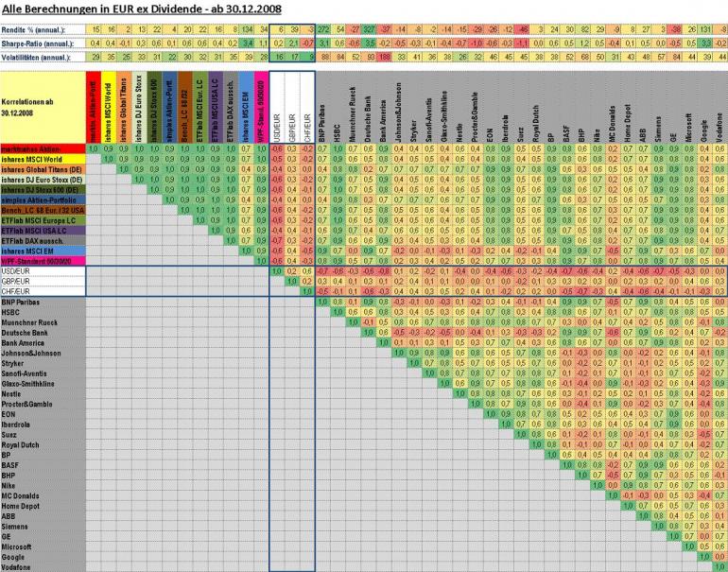Click the yellow 'ishares MSCI World' column header

coord(109,107)
